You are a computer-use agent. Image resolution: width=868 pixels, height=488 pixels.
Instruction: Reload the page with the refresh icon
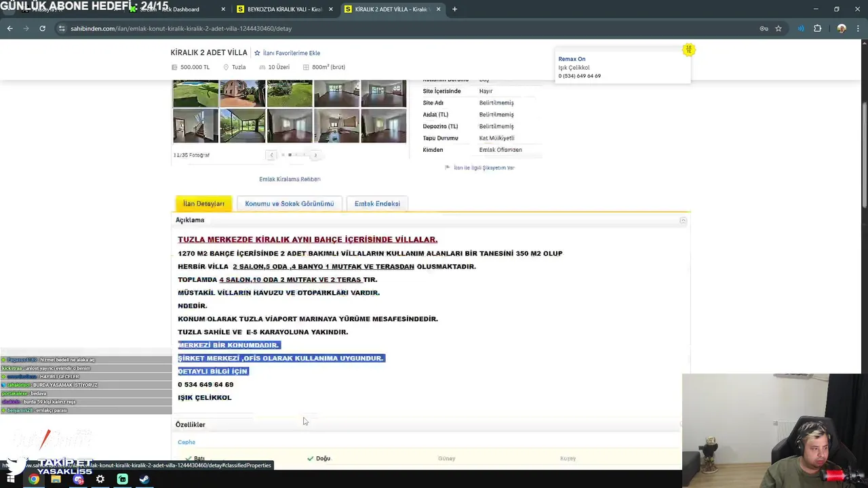pyautogui.click(x=42, y=28)
